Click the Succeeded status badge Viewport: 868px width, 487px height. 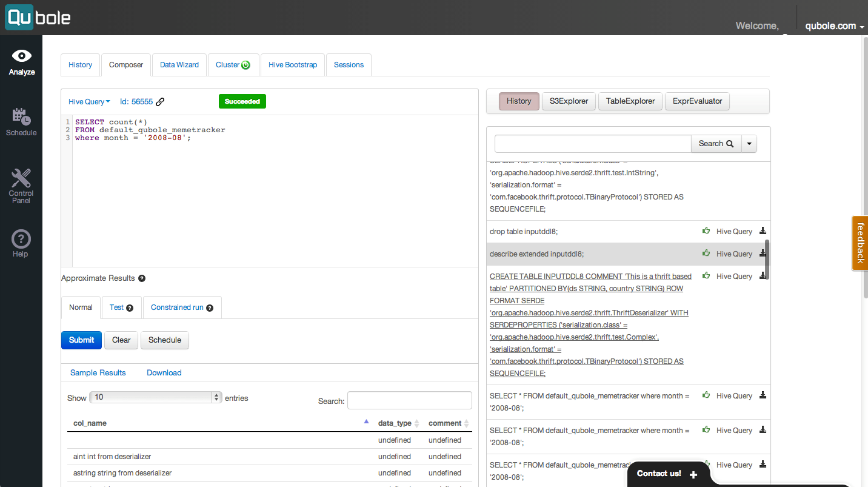[x=242, y=102]
